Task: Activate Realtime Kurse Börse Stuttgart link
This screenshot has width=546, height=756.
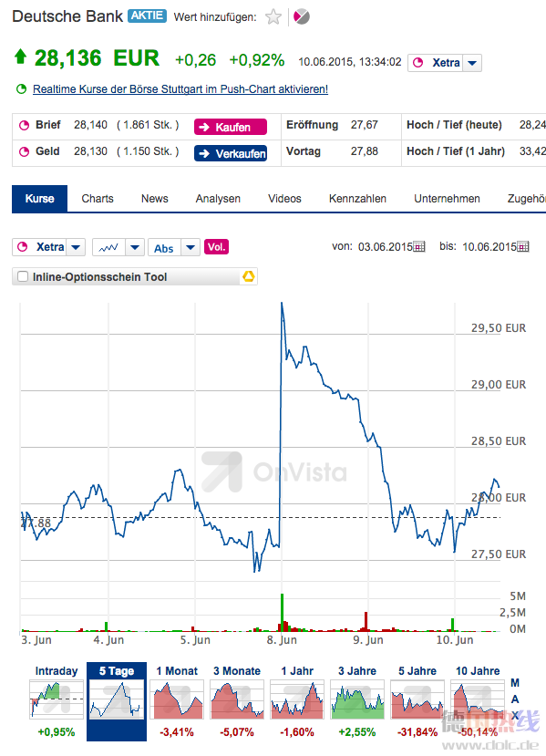Action: (180, 89)
